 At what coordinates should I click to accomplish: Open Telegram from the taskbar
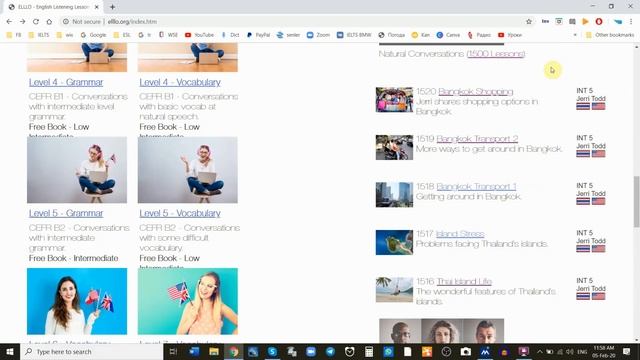pos(330,351)
